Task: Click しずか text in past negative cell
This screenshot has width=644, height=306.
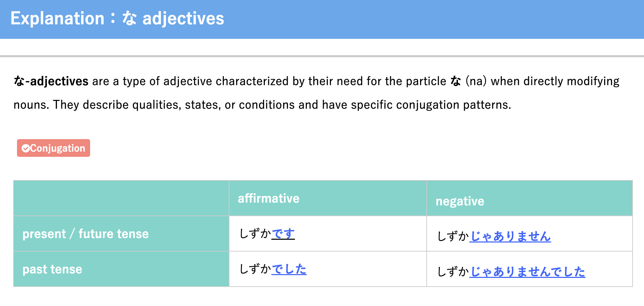Action: (453, 272)
